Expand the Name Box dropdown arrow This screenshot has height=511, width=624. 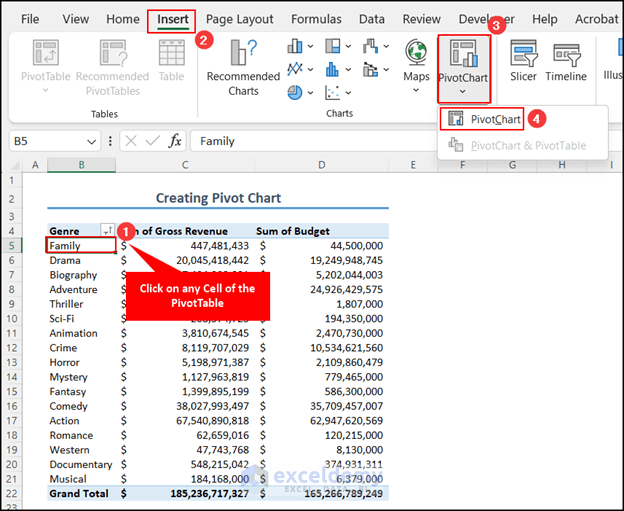tap(92, 141)
